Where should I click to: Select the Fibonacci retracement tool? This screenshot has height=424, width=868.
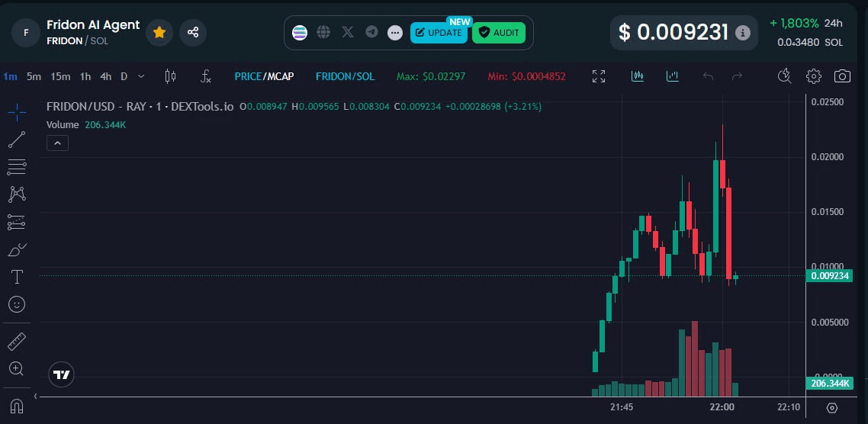[17, 166]
